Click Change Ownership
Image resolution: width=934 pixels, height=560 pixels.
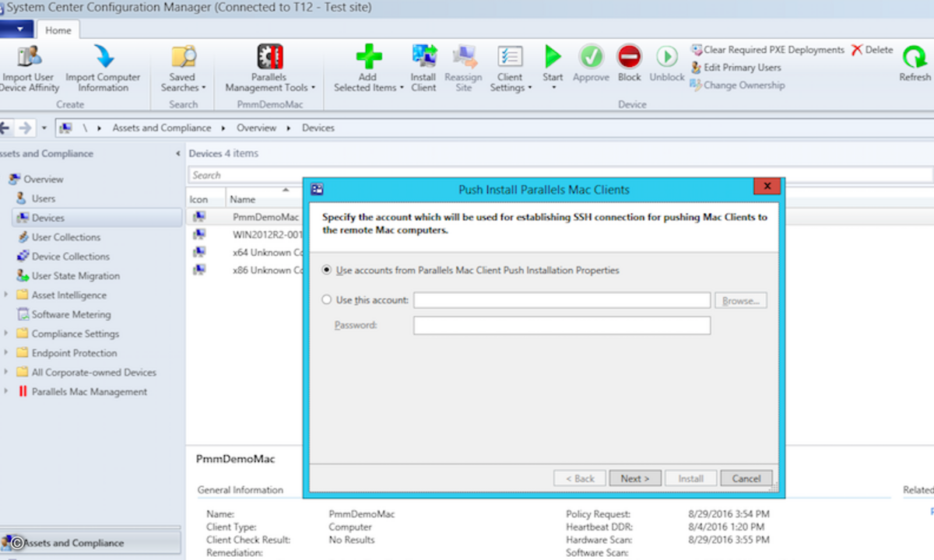[737, 86]
